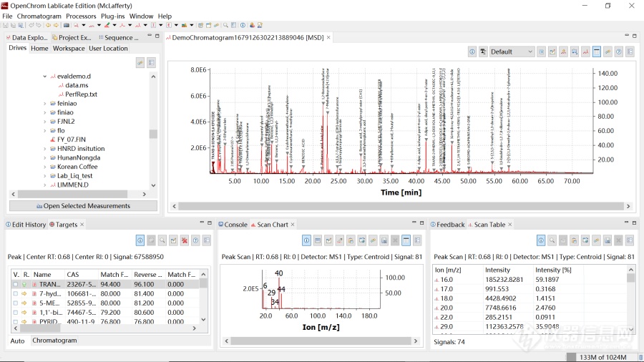Click Open Selected Measurements button
The width and height of the screenshot is (644, 362).
83,206
